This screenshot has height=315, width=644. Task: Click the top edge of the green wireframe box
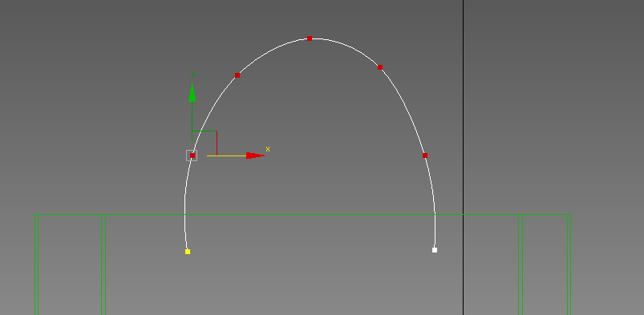tap(302, 214)
